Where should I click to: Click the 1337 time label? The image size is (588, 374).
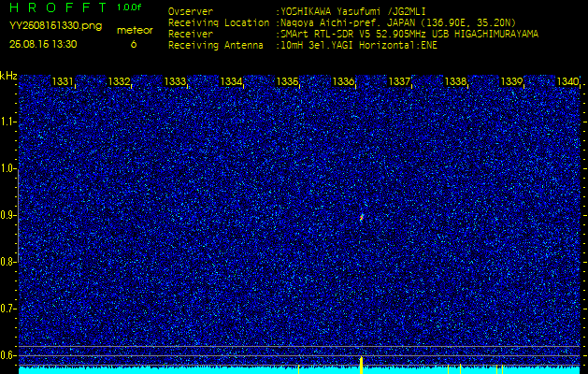(399, 81)
